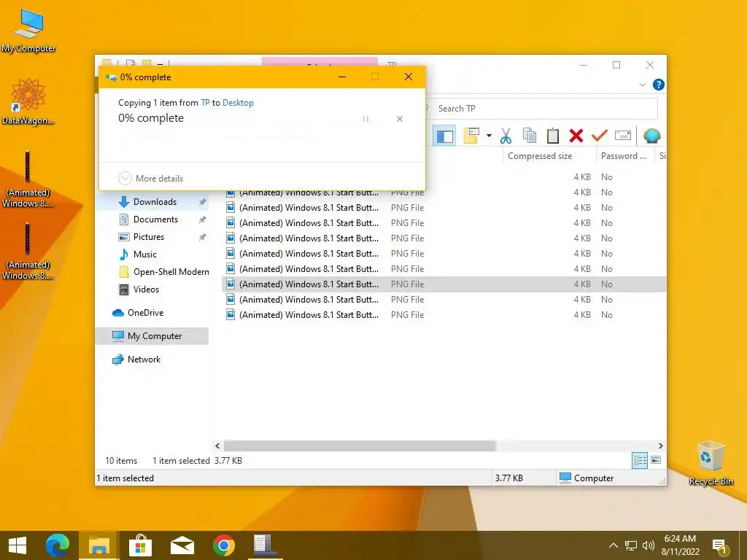The image size is (747, 560).
Task: Open the dropdown arrow beside Folder Options
Action: click(x=489, y=136)
